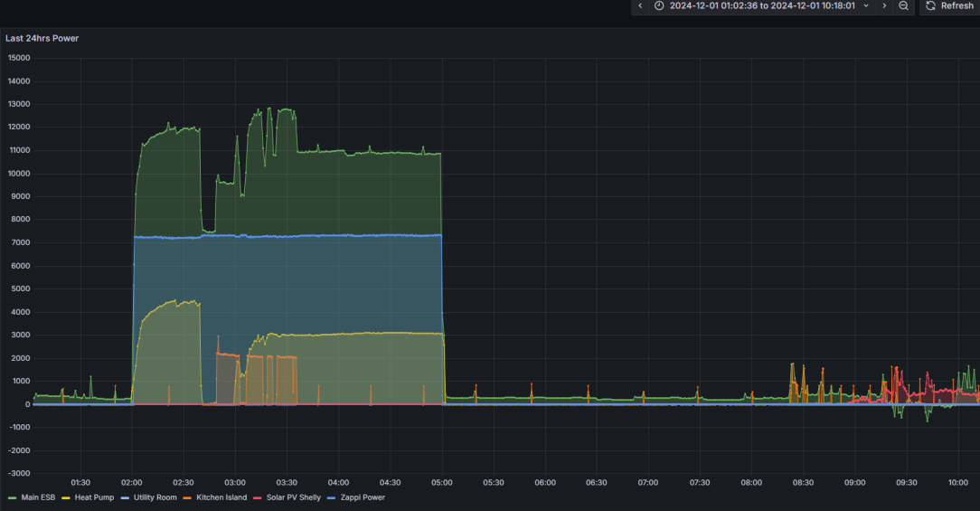
Task: Click the 02:00 x-axis time label
Action: coord(132,482)
